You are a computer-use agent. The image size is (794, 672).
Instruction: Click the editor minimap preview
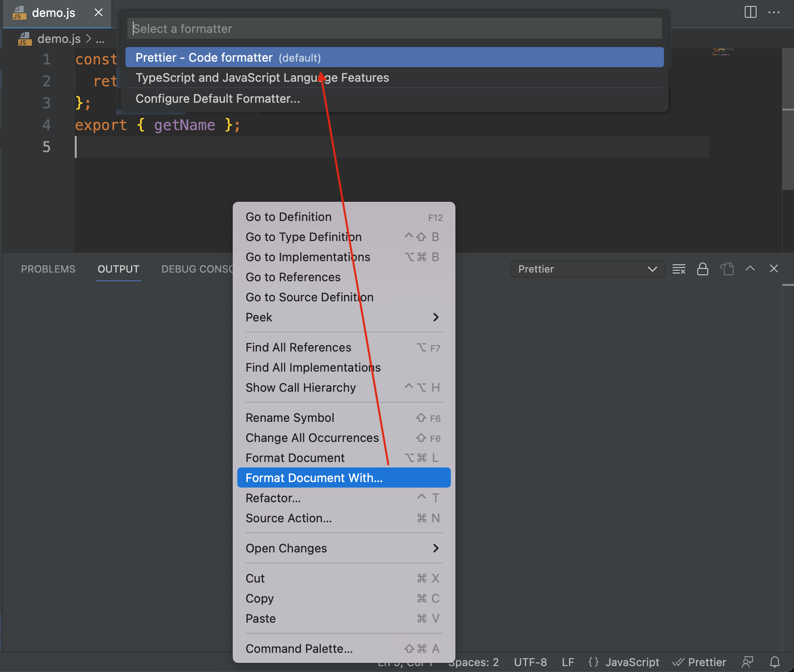click(723, 52)
